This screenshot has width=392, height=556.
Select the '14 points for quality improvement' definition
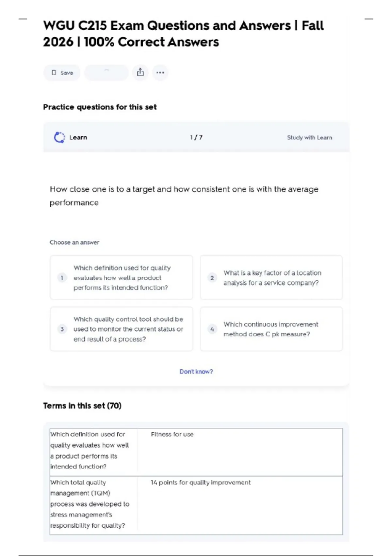(201, 482)
